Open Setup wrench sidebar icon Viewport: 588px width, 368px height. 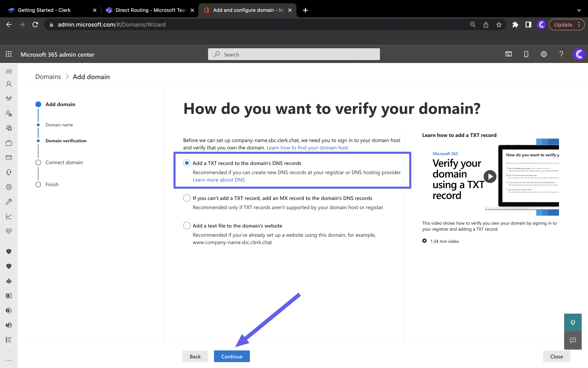coord(9,202)
